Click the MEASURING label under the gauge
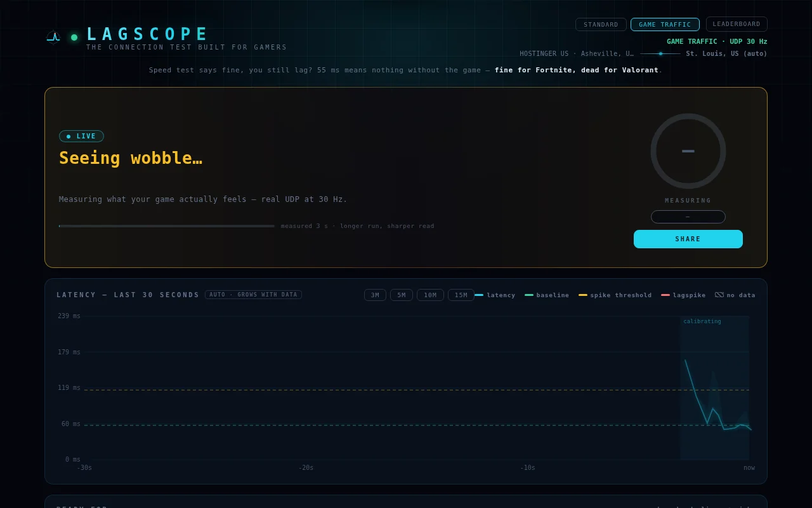The width and height of the screenshot is (812, 508). tap(688, 201)
